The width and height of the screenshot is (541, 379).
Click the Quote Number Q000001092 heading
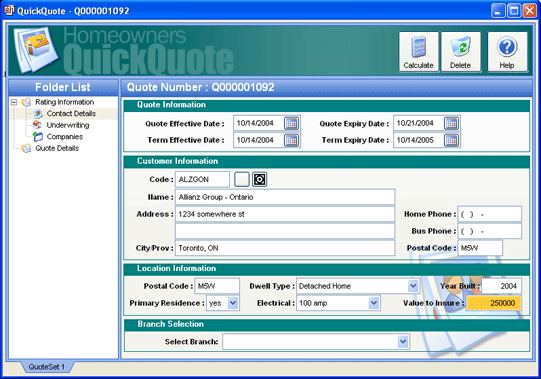(200, 87)
